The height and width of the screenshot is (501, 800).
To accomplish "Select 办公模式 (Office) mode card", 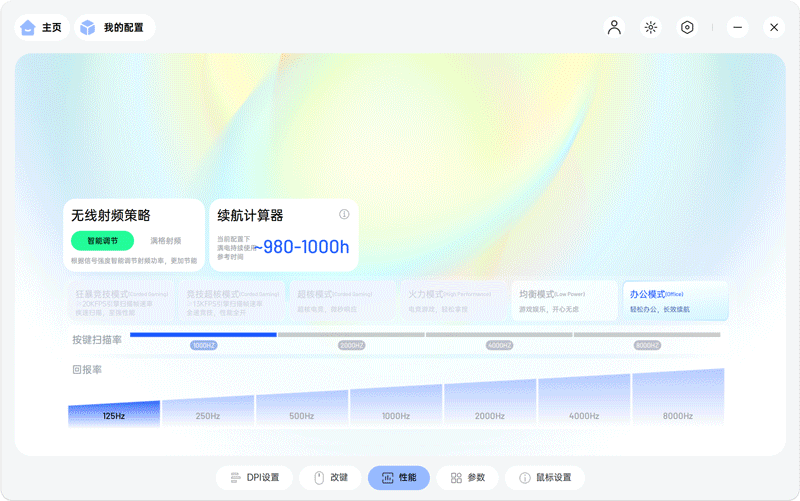I will click(x=675, y=301).
